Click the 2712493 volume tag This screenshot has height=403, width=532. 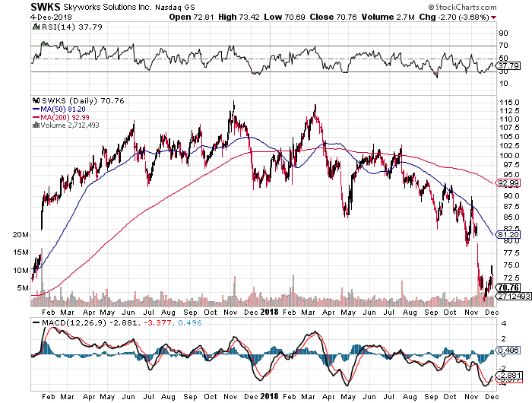[x=514, y=296]
